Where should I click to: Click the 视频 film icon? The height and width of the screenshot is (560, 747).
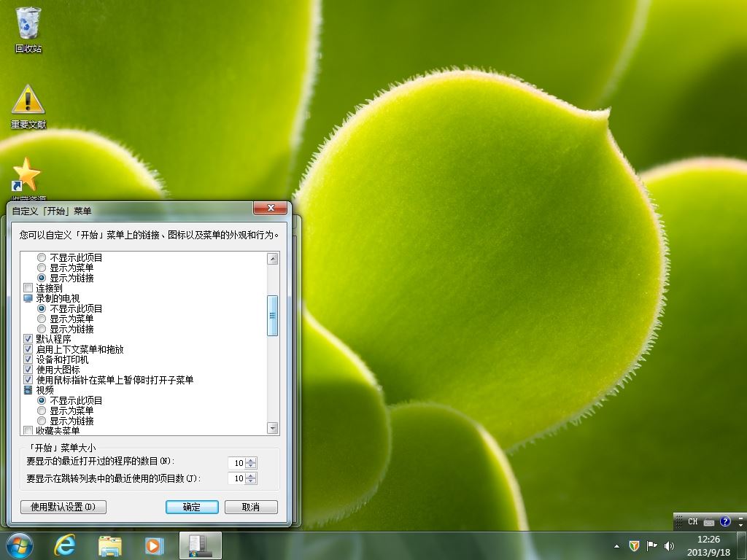(x=28, y=390)
